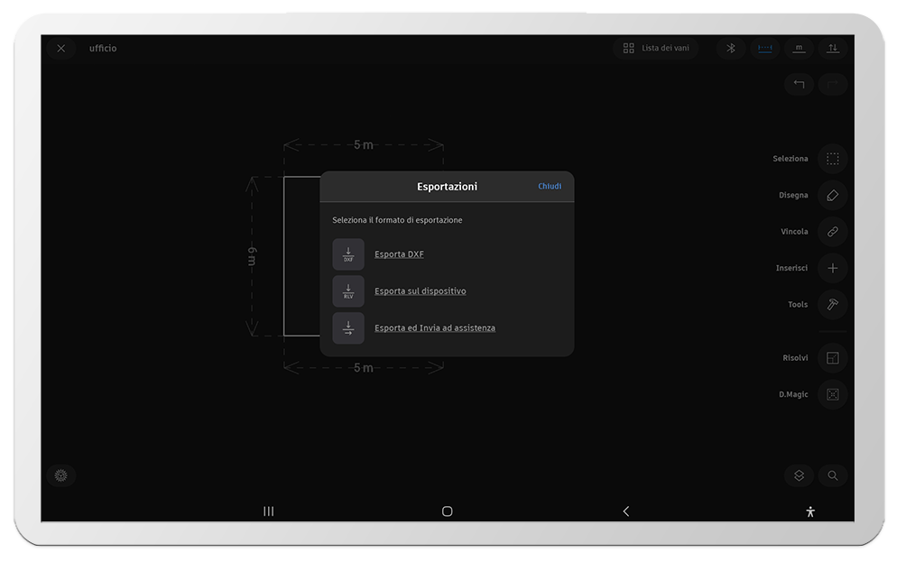The width and height of the screenshot is (924, 562).
Task: Run the Risolvi tool
Action: click(832, 358)
